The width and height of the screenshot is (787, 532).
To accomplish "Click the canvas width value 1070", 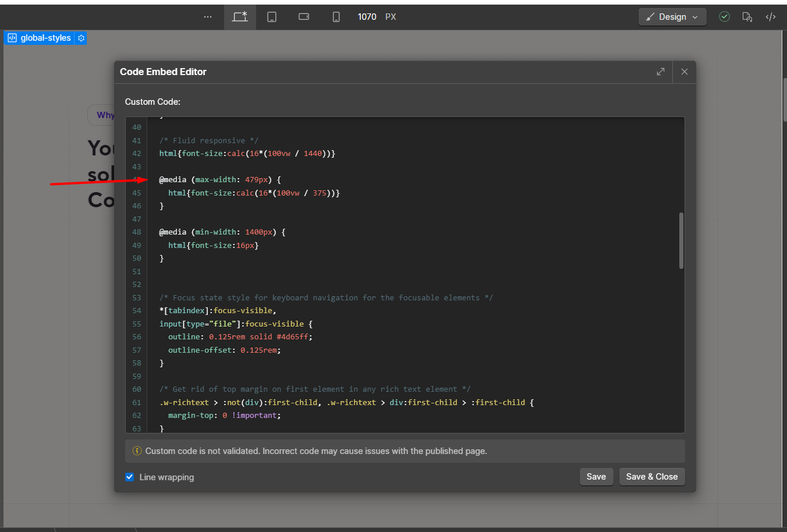I will pyautogui.click(x=367, y=17).
